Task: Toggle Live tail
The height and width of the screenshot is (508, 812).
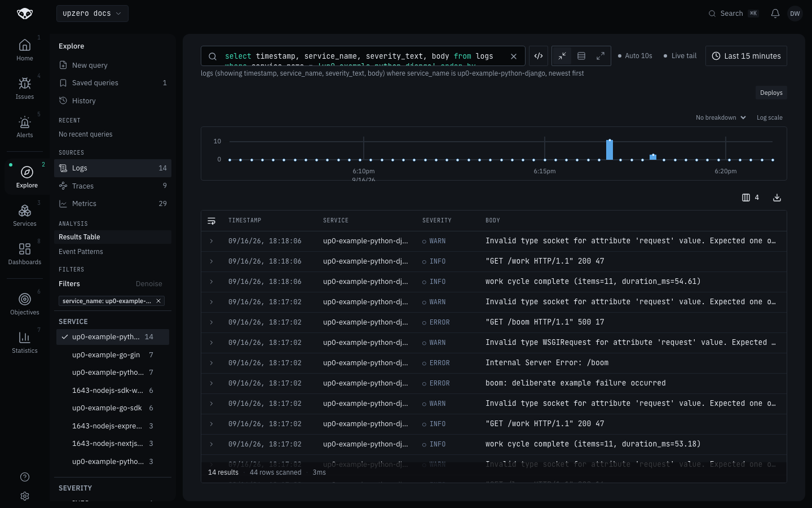Action: [680, 56]
